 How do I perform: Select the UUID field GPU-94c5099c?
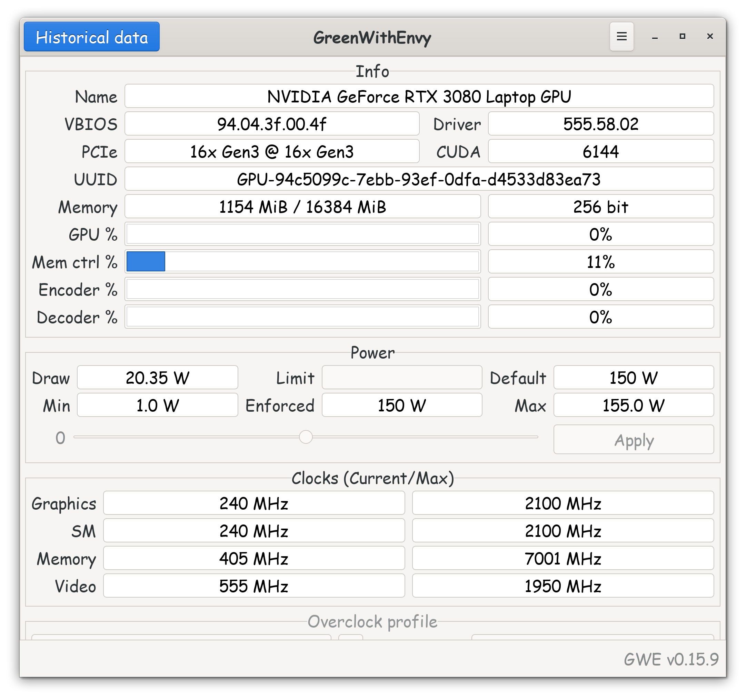tap(419, 179)
